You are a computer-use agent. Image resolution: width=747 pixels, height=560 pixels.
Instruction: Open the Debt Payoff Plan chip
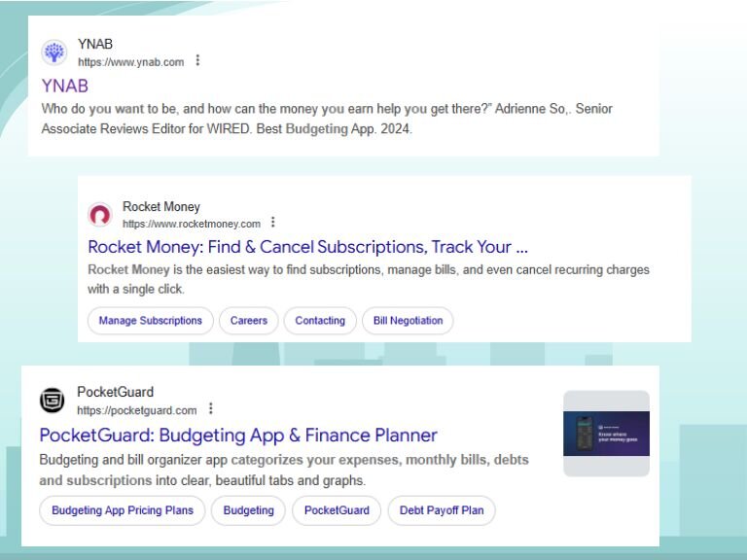point(442,510)
